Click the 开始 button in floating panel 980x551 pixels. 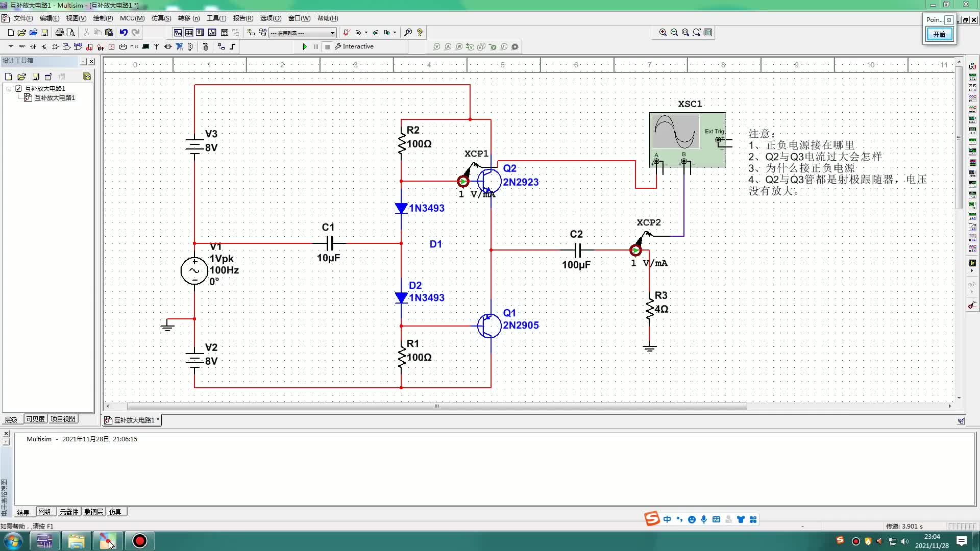click(x=940, y=34)
